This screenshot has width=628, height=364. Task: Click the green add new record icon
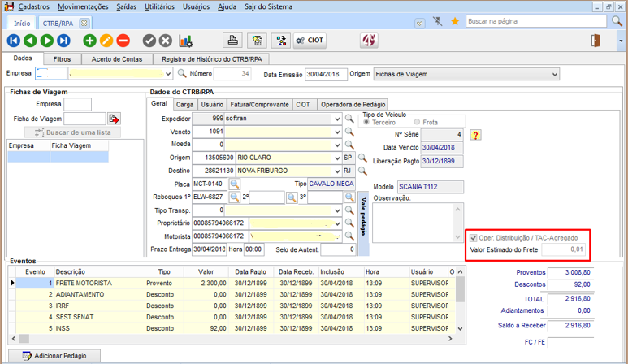point(89,41)
